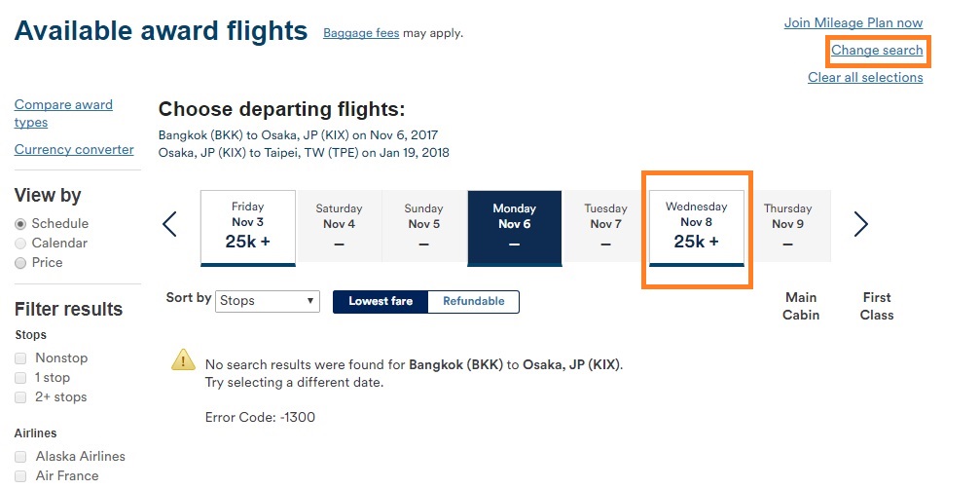Enable the 1 stop filter
The width and height of the screenshot is (980, 489).
tap(20, 378)
